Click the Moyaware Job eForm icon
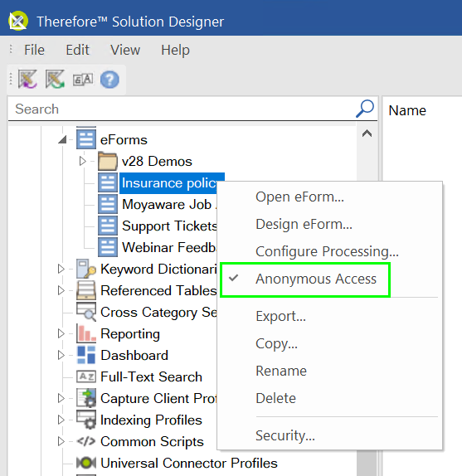The image size is (462, 476). coord(108,204)
